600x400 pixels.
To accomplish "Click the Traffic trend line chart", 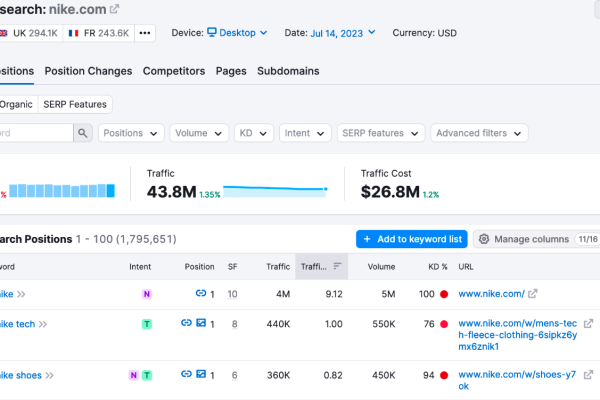I will pyautogui.click(x=275, y=191).
